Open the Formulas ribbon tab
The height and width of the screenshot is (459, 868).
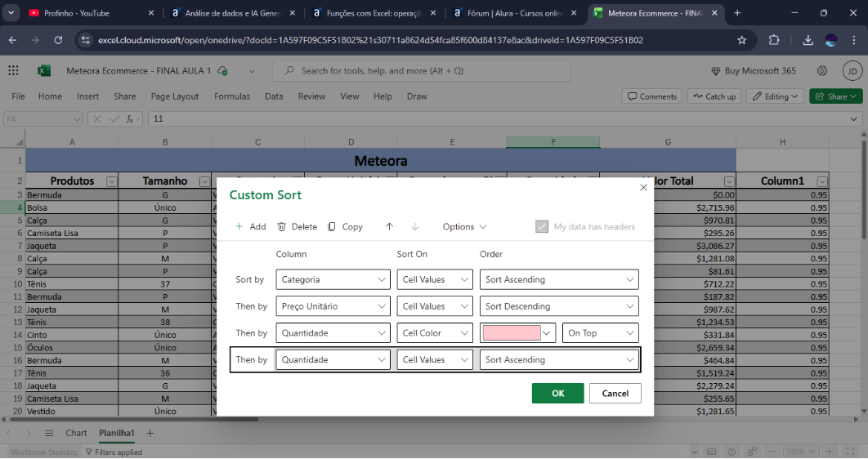232,96
